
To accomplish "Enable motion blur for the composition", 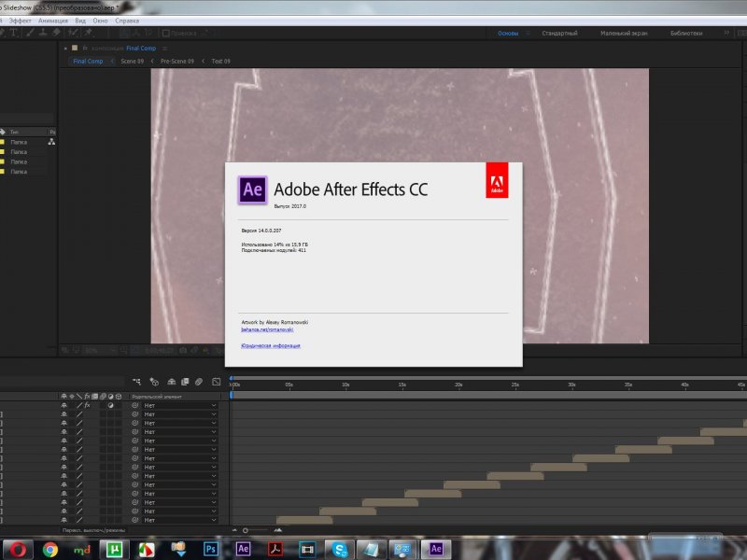I will tap(199, 382).
